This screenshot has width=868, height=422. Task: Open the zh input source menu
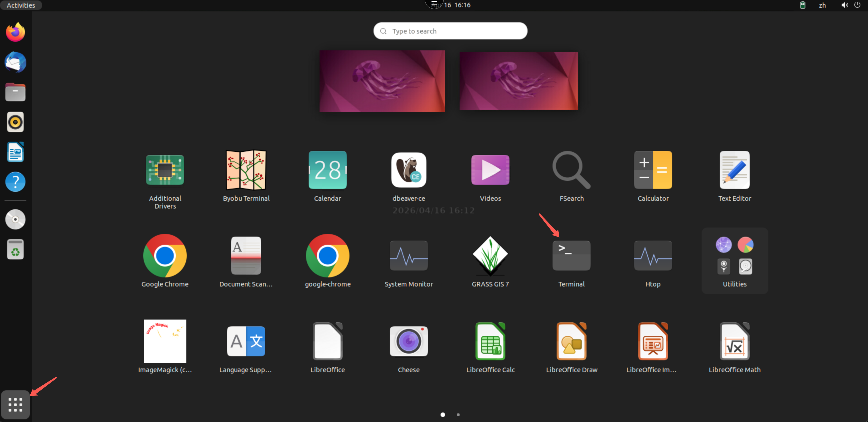tap(822, 5)
